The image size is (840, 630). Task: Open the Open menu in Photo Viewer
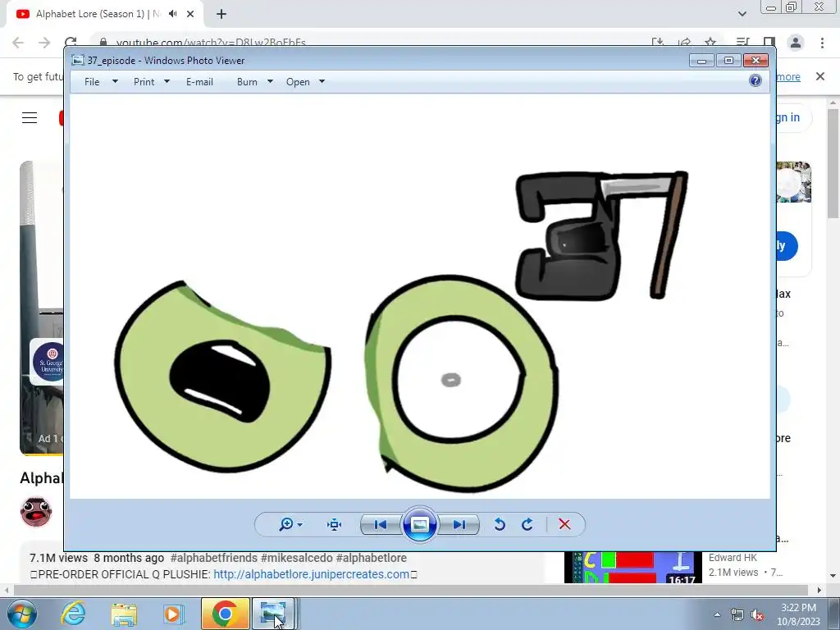pos(298,82)
